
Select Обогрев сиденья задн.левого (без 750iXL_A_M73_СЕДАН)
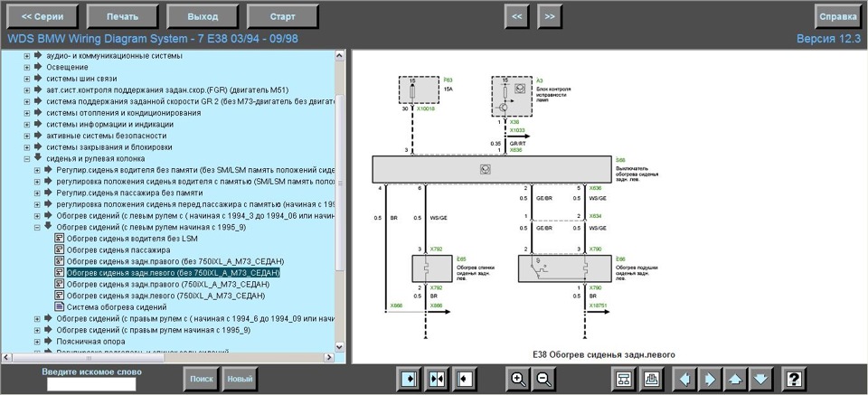click(x=174, y=273)
